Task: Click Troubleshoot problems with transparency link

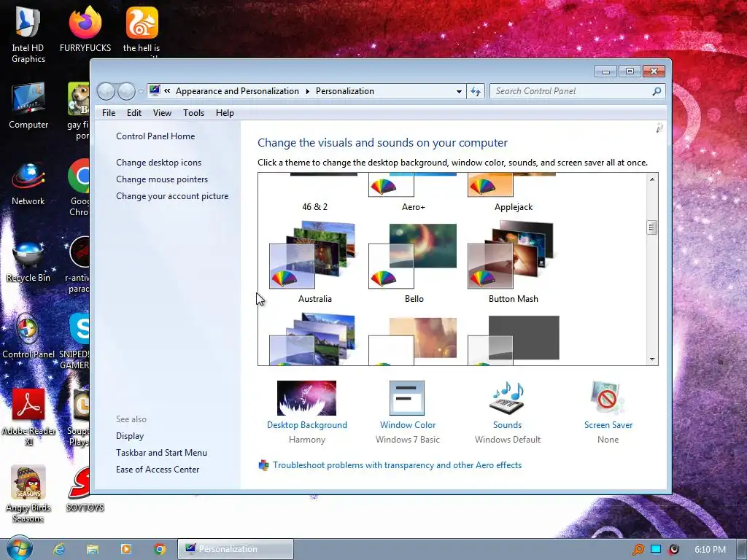Action: click(397, 464)
